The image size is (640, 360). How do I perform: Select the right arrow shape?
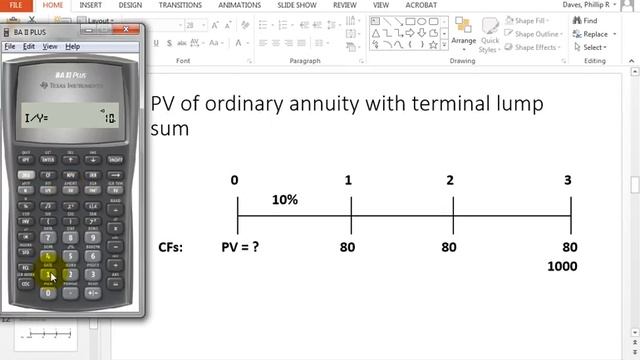[x=410, y=33]
